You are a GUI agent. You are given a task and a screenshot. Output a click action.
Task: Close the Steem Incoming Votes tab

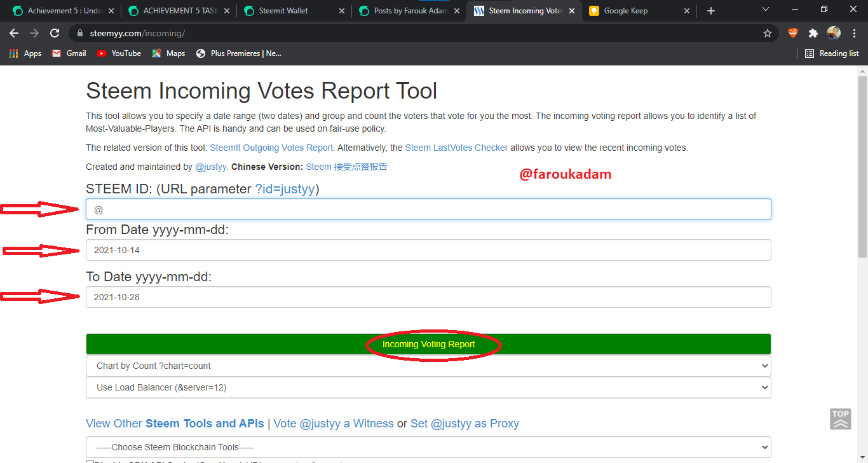pos(571,11)
